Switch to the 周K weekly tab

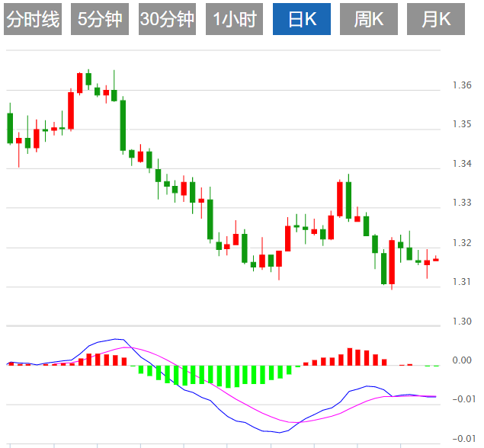[369, 19]
